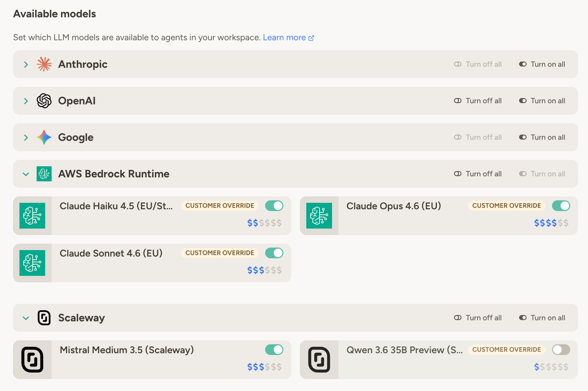Switch off Mistral Medium 3.5 (Scaleway)
The image size is (588, 391).
click(x=274, y=350)
